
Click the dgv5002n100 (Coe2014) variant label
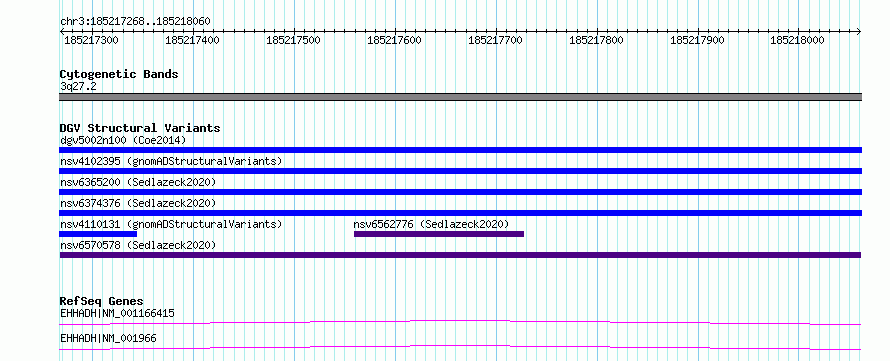tap(123, 140)
